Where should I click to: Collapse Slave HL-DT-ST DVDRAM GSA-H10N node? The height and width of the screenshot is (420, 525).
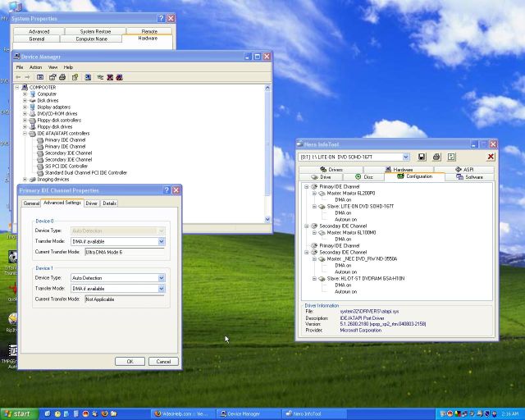[x=314, y=279]
